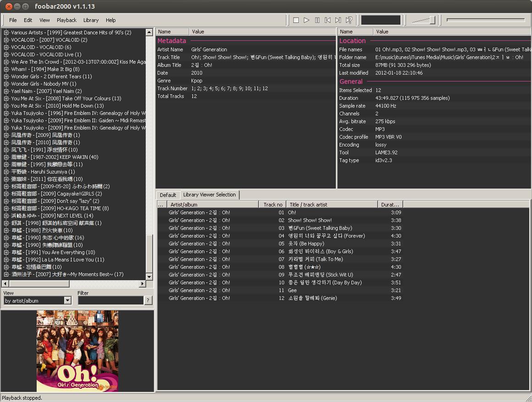This screenshot has width=532, height=402.
Task: Select KEEP WAKIN (40) tree item
Action: point(55,157)
